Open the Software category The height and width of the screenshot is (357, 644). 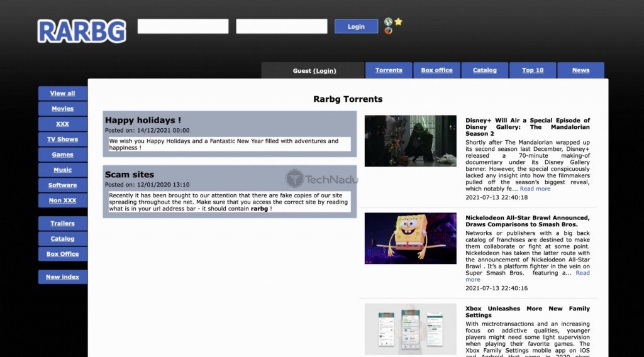(63, 185)
